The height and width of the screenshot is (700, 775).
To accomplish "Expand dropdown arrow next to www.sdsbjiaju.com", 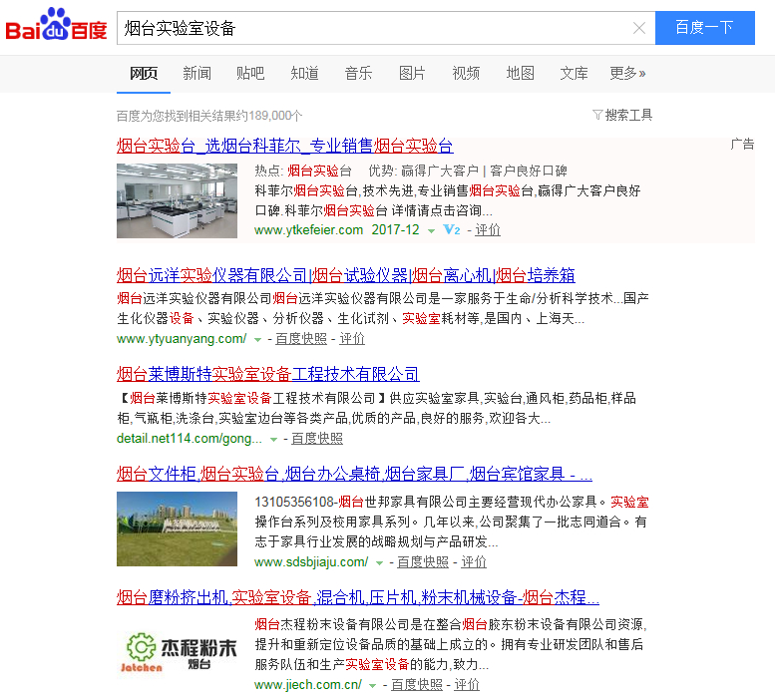I will point(379,562).
